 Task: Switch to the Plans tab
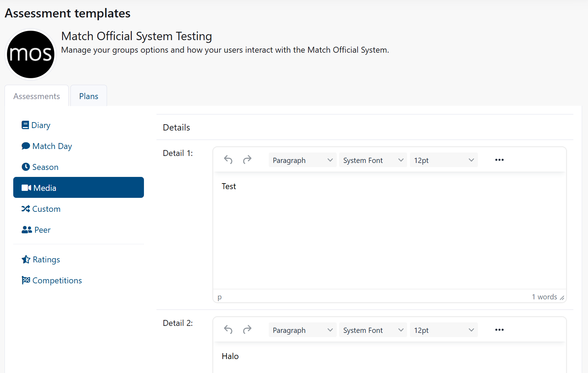click(x=88, y=96)
